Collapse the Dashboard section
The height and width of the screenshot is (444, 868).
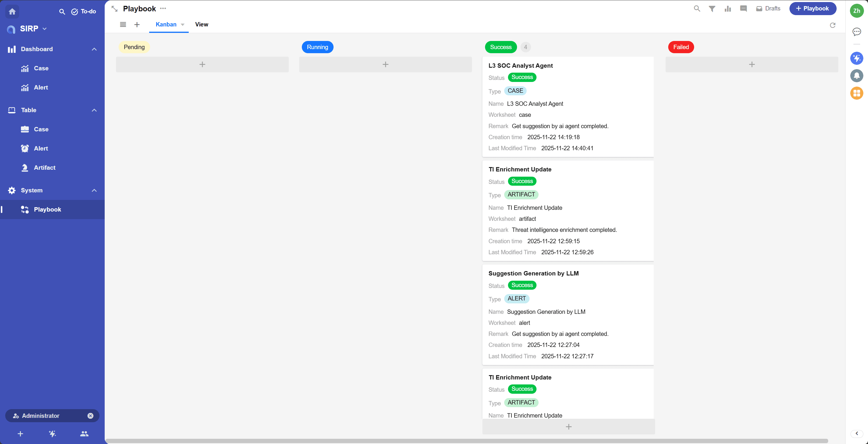click(x=94, y=49)
